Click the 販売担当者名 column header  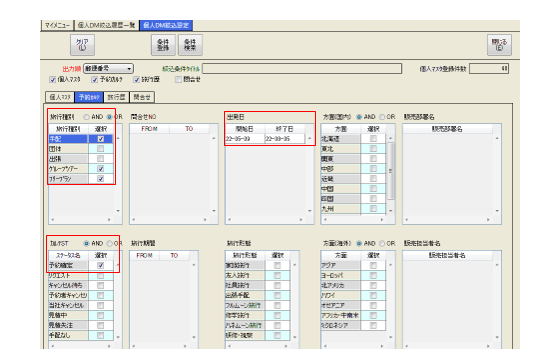tap(447, 255)
